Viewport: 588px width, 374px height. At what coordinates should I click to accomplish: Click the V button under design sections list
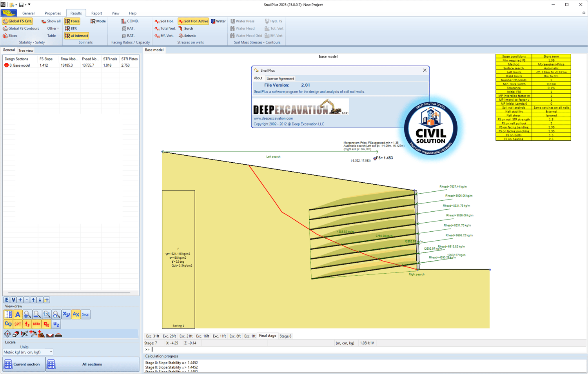(13, 300)
